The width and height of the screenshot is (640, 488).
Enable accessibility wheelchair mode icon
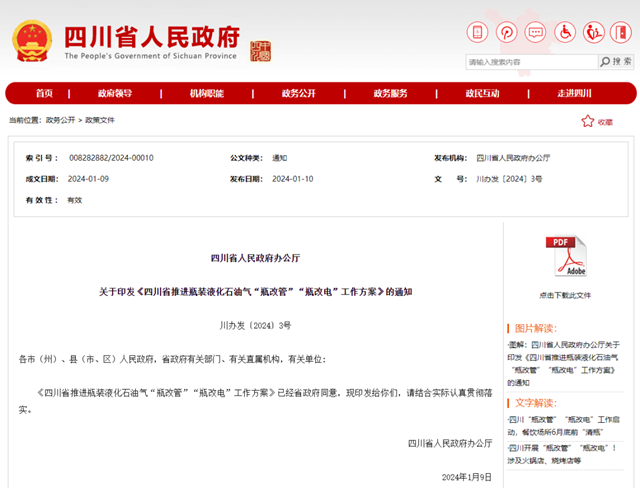[x=565, y=32]
